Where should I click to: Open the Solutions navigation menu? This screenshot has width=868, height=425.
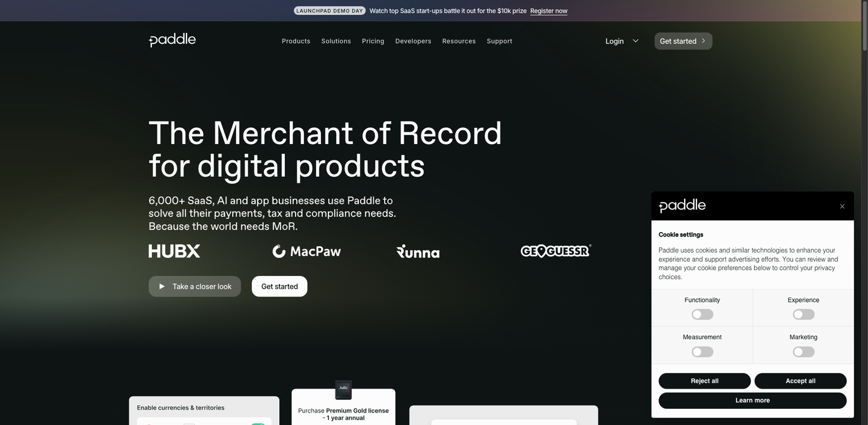click(336, 41)
